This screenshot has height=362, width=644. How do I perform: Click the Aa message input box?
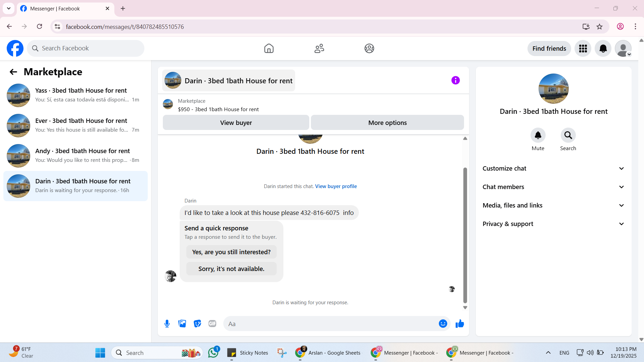point(331,324)
